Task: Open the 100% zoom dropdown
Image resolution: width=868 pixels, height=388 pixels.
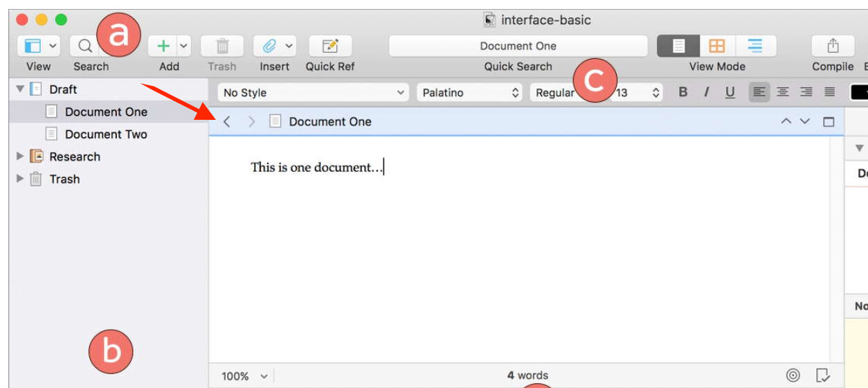Action: (244, 376)
